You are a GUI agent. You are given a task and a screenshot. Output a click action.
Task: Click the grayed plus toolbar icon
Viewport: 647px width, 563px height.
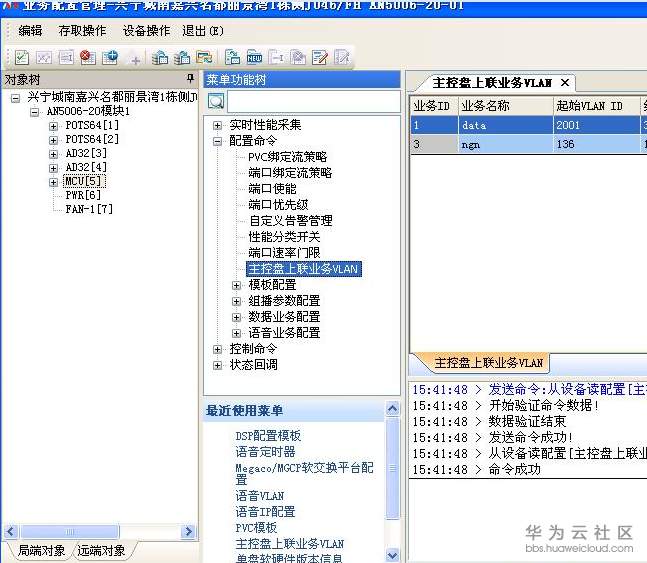click(x=135, y=60)
